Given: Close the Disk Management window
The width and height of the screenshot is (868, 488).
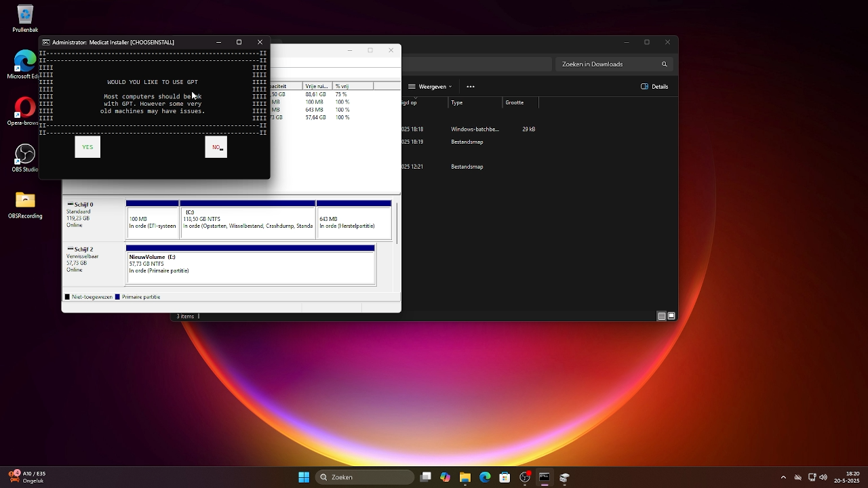Looking at the screenshot, I should click(x=391, y=50).
